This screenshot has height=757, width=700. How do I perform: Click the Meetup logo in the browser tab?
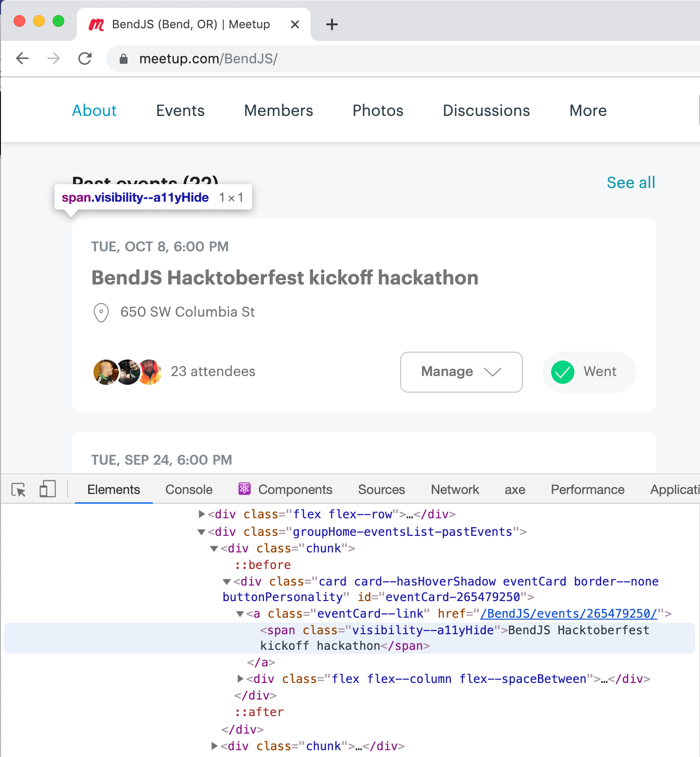[96, 24]
